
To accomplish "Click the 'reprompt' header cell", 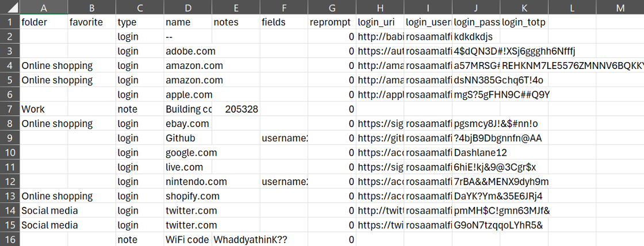I will point(331,22).
